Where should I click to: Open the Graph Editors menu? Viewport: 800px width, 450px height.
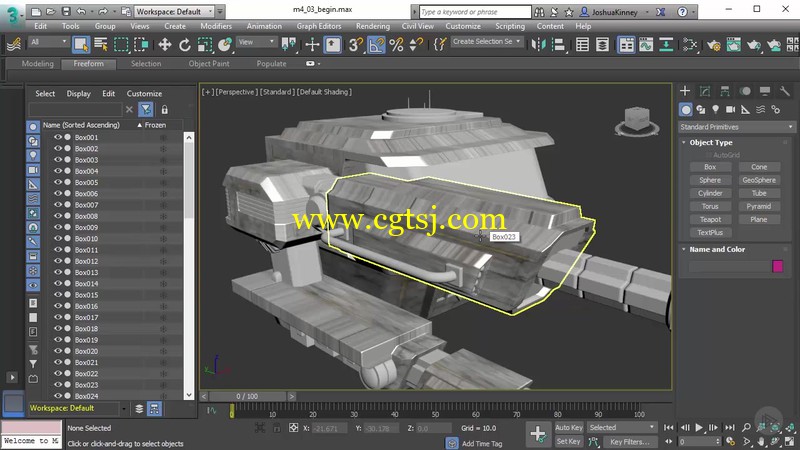[x=319, y=26]
